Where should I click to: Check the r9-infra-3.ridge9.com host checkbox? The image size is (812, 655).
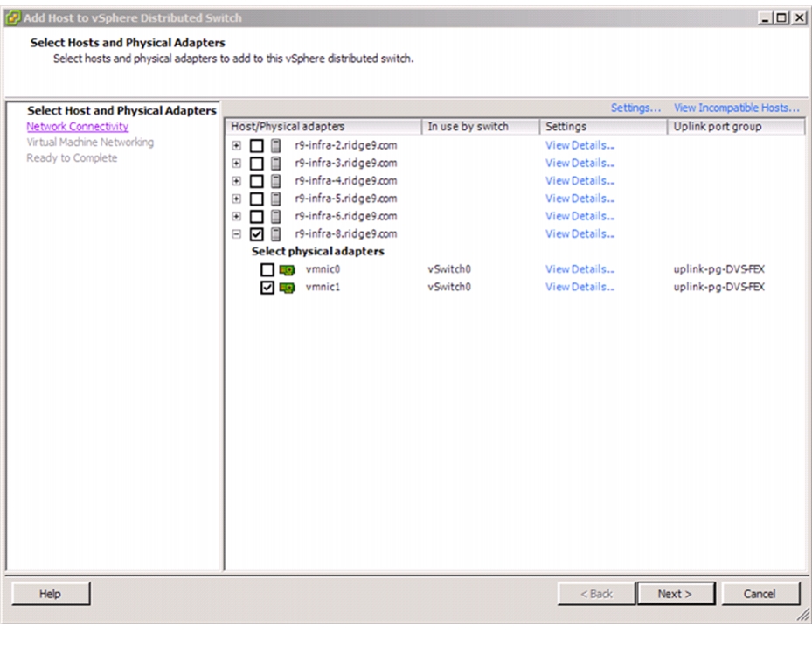pos(256,164)
